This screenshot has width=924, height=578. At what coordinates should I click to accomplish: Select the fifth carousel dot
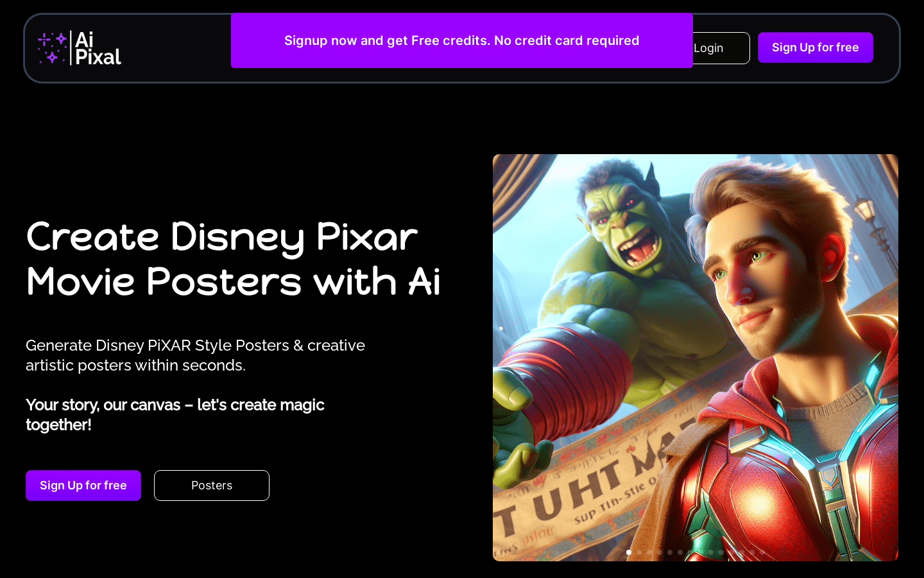tap(670, 552)
